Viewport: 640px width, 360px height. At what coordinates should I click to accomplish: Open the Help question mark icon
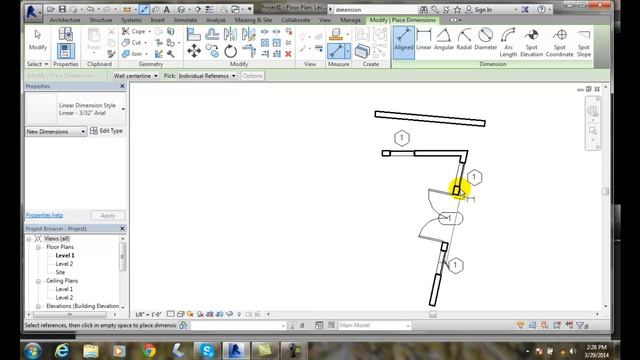541,9
